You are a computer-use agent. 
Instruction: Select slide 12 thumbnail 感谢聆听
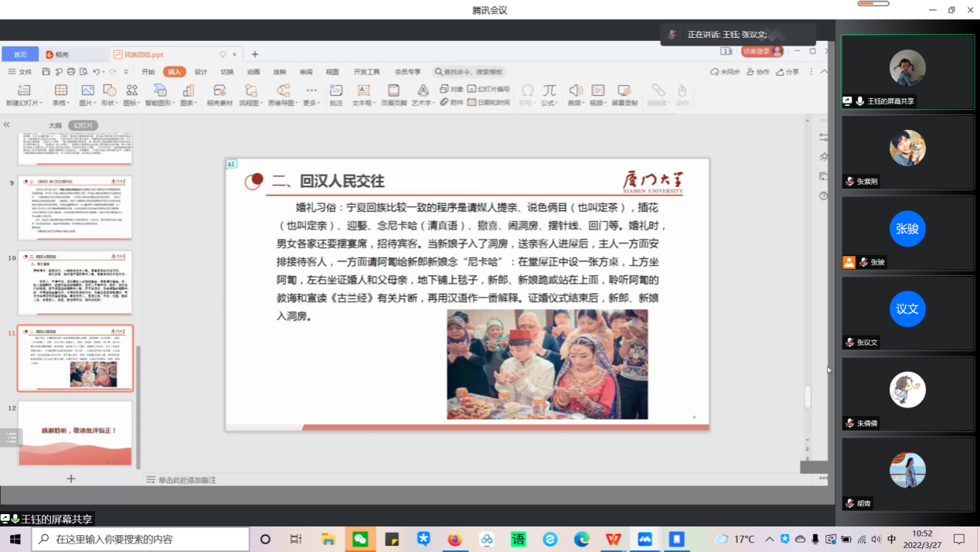click(75, 433)
